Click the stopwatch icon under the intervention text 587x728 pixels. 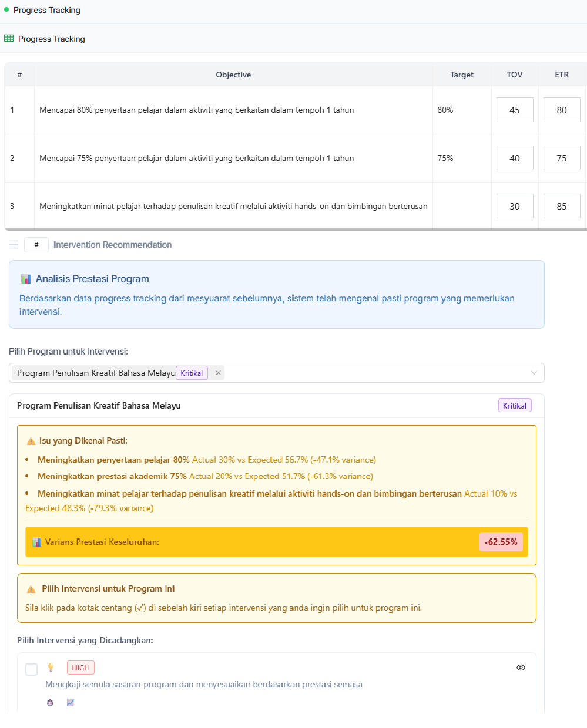point(50,702)
